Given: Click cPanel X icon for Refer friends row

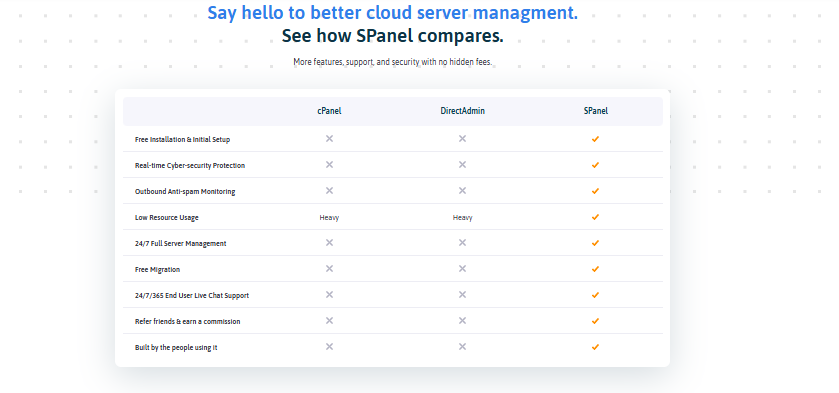Looking at the screenshot, I should 329,321.
